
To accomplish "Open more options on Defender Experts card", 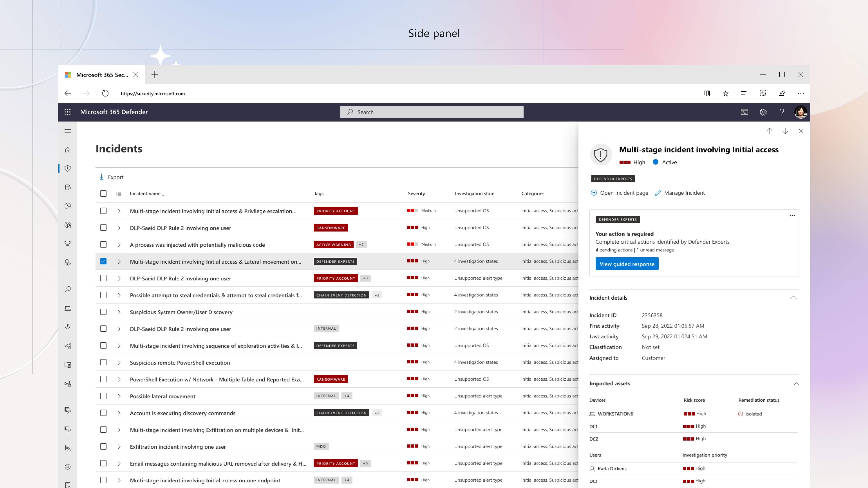I will pos(792,216).
